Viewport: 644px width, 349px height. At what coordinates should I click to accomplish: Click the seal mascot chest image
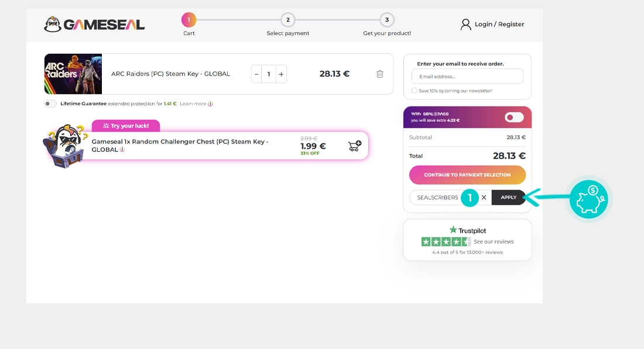tap(65, 146)
